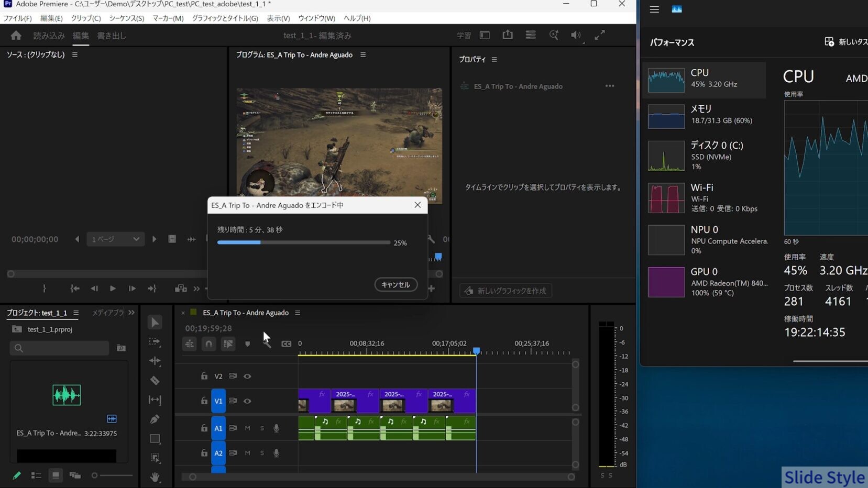Play the Source monitor clip
The width and height of the screenshot is (868, 488).
point(113,289)
